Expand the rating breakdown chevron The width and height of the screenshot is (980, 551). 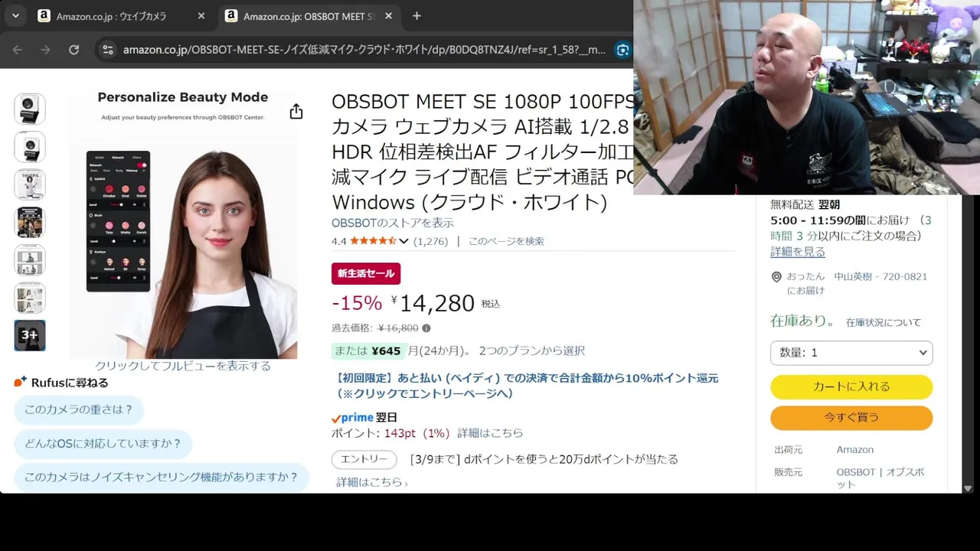[403, 241]
